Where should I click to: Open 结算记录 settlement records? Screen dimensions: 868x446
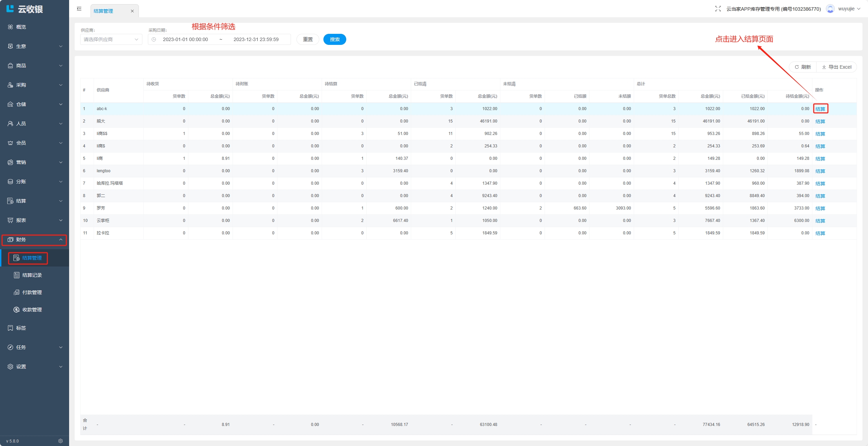32,275
